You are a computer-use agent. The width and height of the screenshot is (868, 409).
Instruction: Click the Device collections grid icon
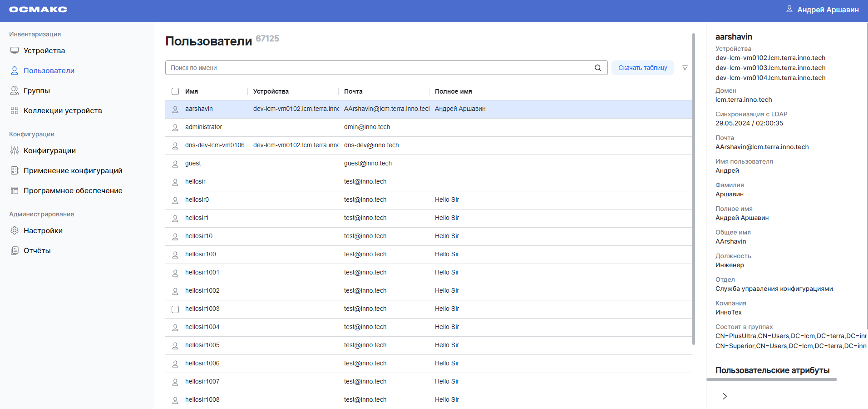point(15,110)
